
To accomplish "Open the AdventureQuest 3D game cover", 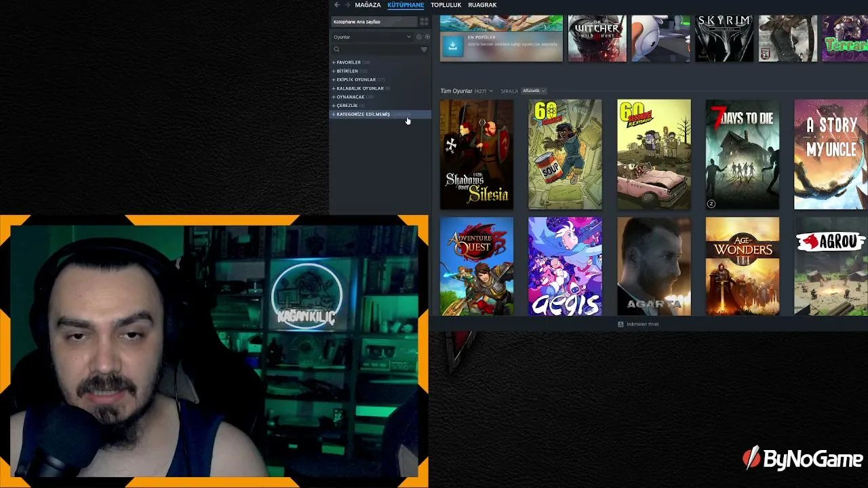I will click(477, 266).
